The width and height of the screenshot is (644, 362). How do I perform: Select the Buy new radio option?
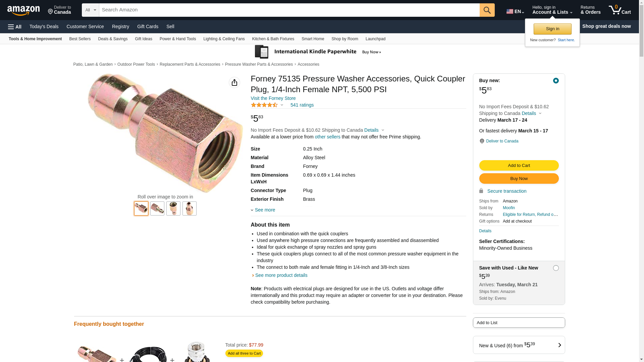coord(556,80)
